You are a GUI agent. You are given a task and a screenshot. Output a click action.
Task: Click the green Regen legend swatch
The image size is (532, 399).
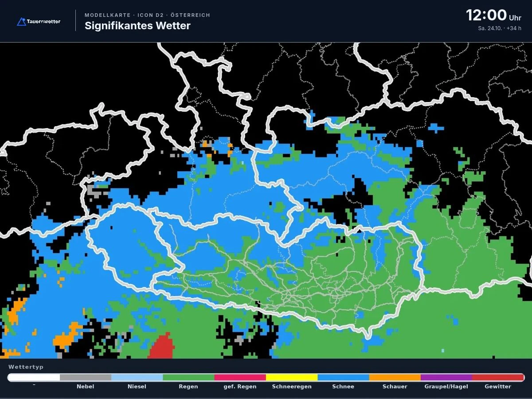click(x=188, y=377)
